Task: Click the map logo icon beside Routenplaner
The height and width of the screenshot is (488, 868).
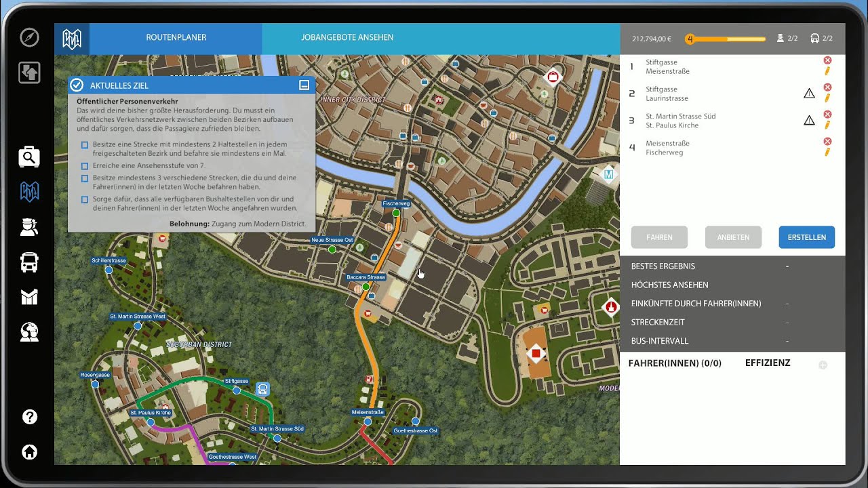Action: [72, 39]
